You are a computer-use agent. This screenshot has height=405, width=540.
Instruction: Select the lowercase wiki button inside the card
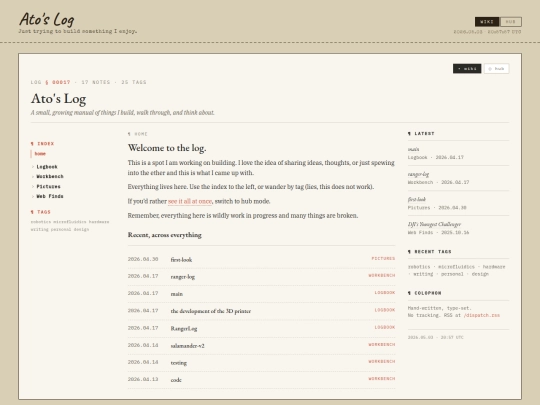pos(467,69)
